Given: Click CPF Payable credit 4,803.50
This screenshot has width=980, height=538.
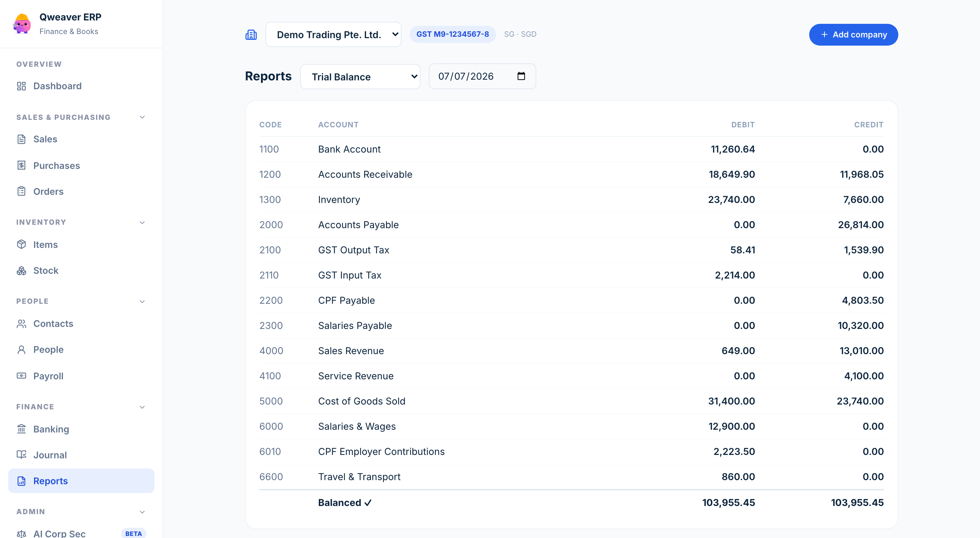Looking at the screenshot, I should (863, 300).
